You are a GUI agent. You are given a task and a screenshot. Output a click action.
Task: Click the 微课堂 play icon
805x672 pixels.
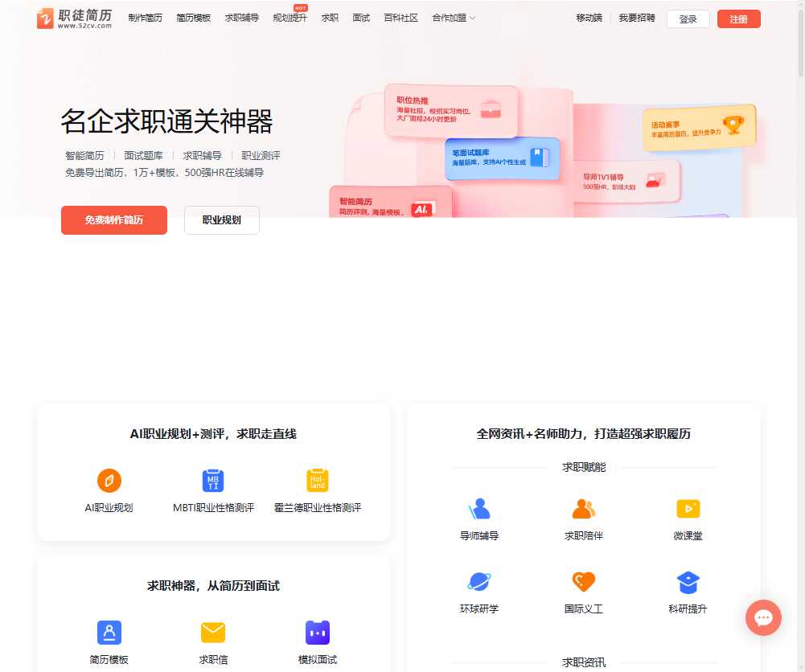[688, 506]
